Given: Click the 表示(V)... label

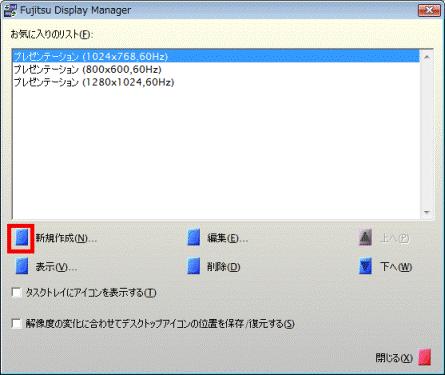Looking at the screenshot, I should pos(56,267).
